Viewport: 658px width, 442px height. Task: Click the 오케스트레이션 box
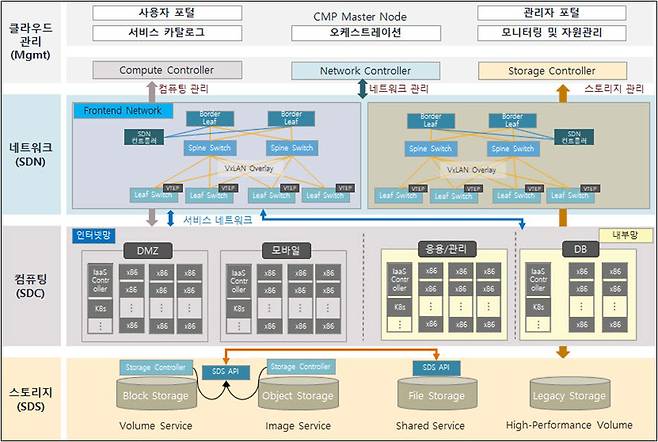[x=365, y=32]
